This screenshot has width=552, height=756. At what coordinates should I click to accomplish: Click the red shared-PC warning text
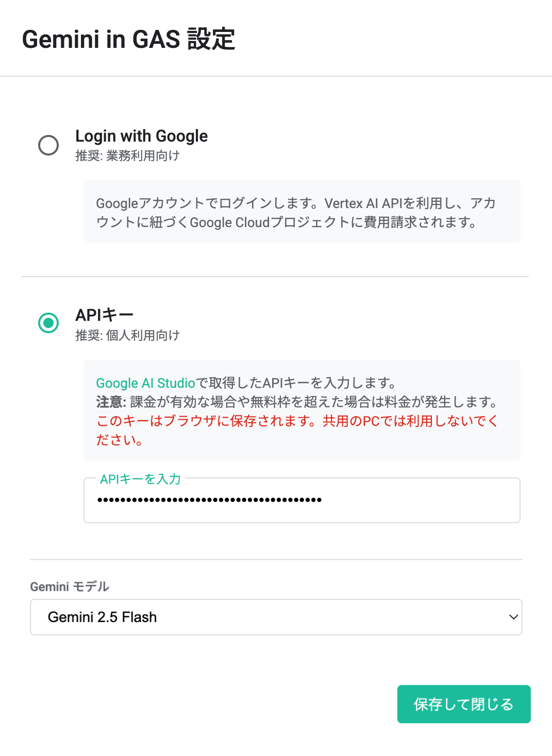pos(297,421)
